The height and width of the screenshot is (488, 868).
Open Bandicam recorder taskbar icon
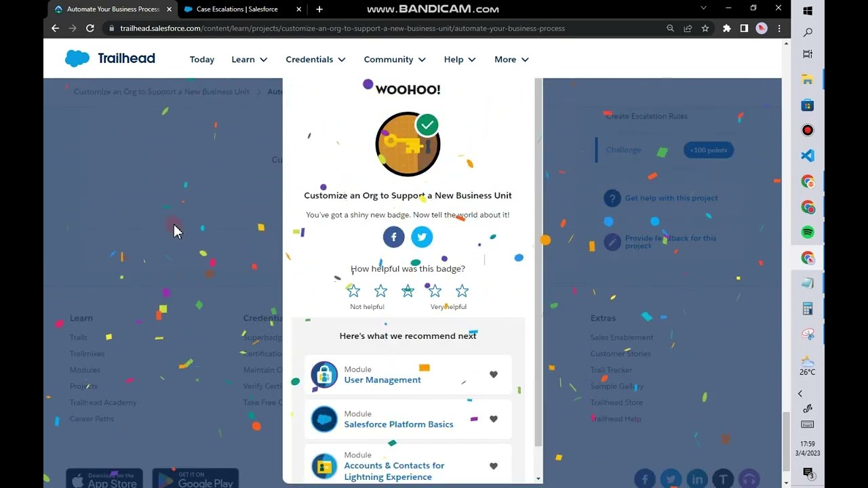click(x=808, y=130)
